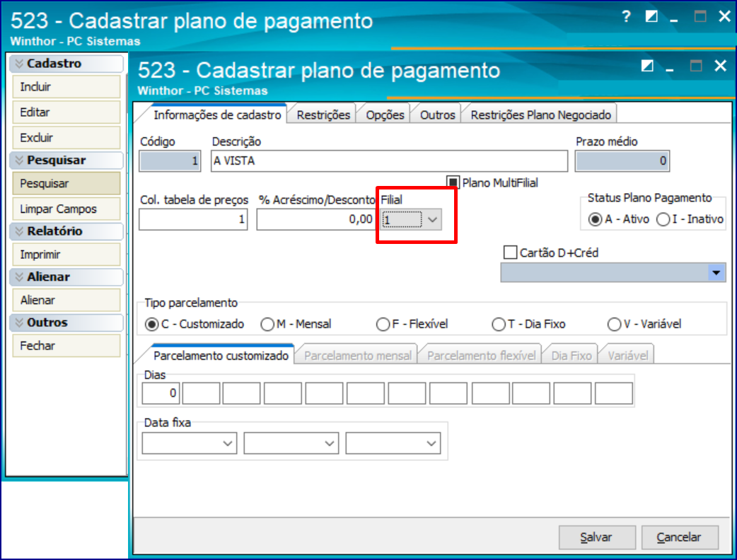This screenshot has width=737, height=560.
Task: Click the Prazo médio field
Action: tap(622, 161)
